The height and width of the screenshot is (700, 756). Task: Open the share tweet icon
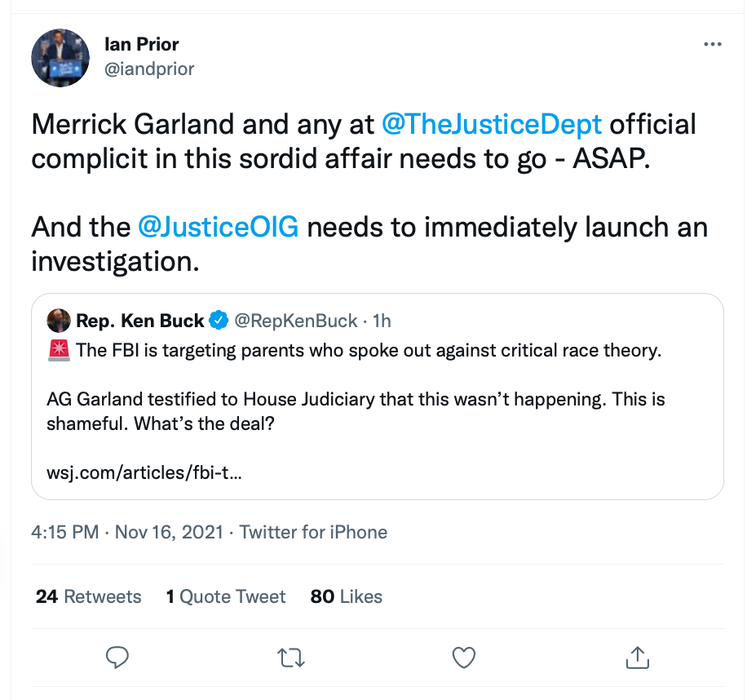[637, 657]
